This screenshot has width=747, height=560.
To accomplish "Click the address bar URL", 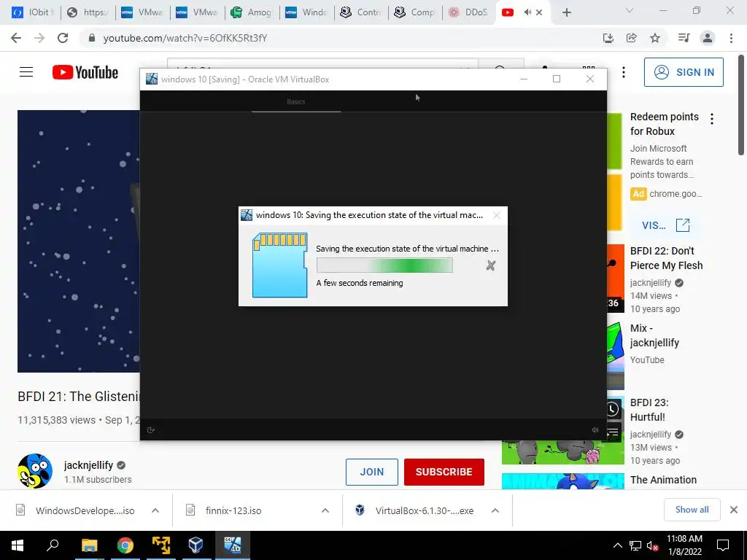I will coord(185,38).
